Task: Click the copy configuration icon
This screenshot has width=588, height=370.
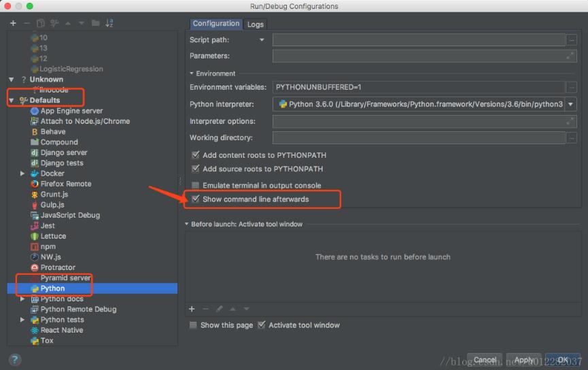Action: tap(41, 23)
